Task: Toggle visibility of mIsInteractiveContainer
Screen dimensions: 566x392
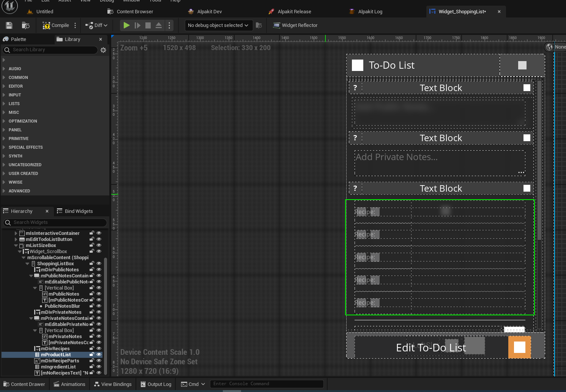Action: tap(99, 233)
